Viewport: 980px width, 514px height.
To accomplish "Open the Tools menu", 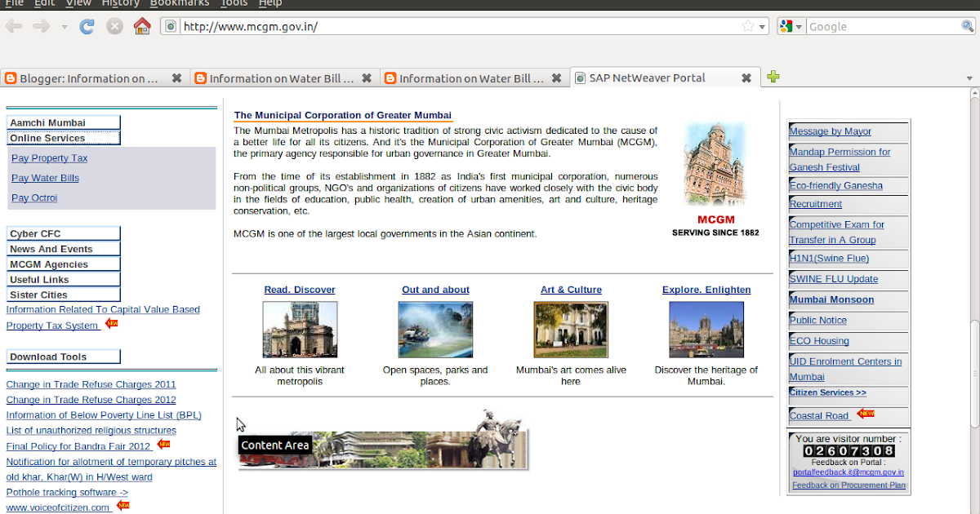I will coord(234,3).
